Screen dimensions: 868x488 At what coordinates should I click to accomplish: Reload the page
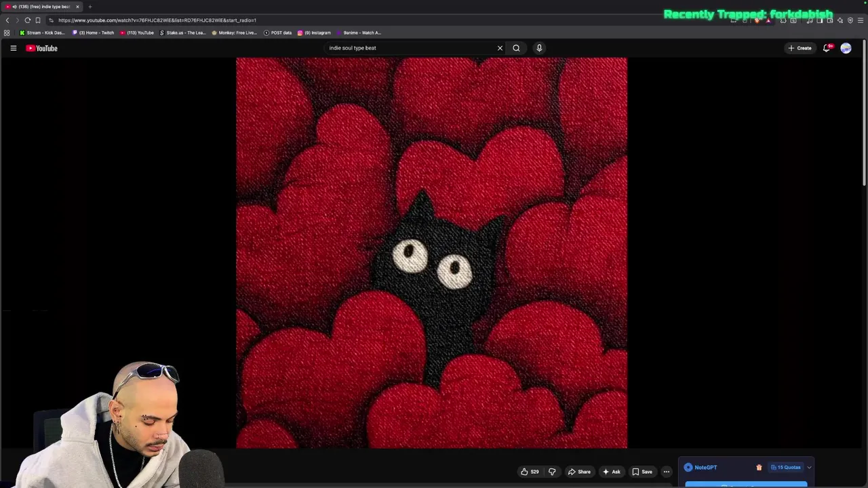[x=28, y=20]
